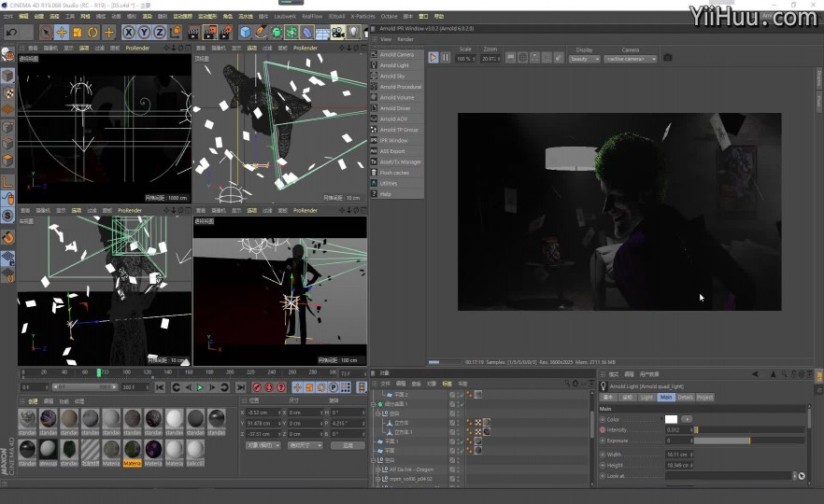
Task: Click the Apply button in coordinates panel
Action: click(348, 445)
